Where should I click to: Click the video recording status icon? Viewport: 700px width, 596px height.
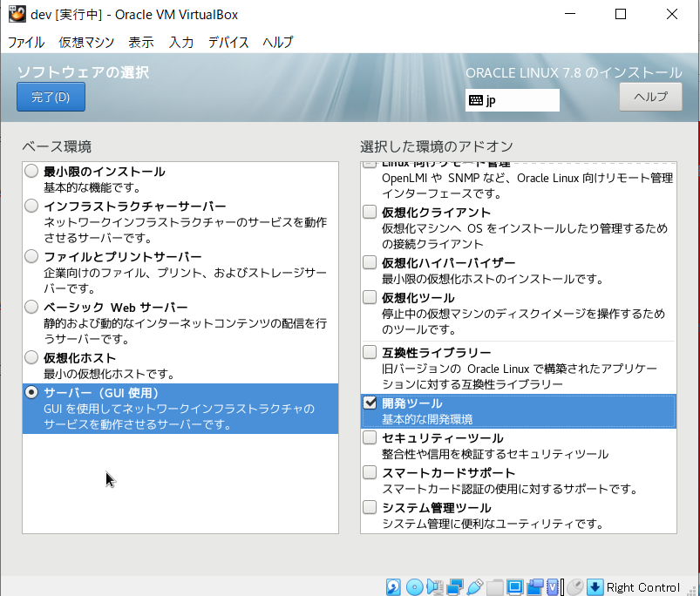pos(535,586)
